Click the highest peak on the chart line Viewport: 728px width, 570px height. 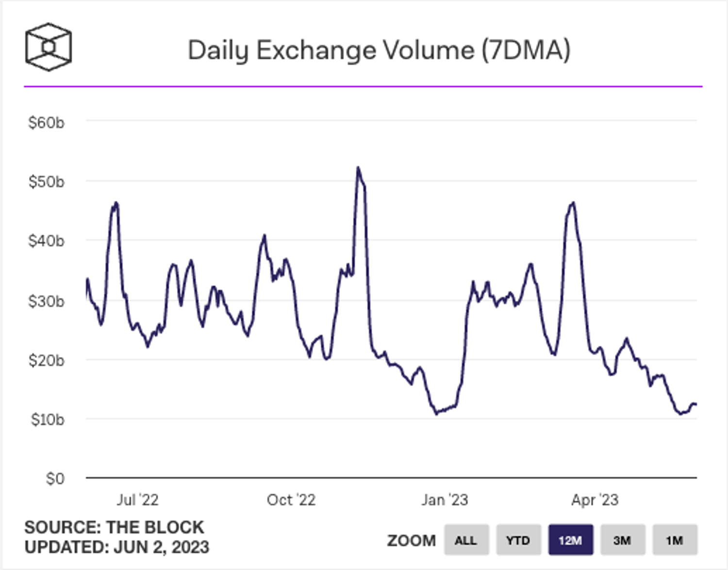(358, 167)
